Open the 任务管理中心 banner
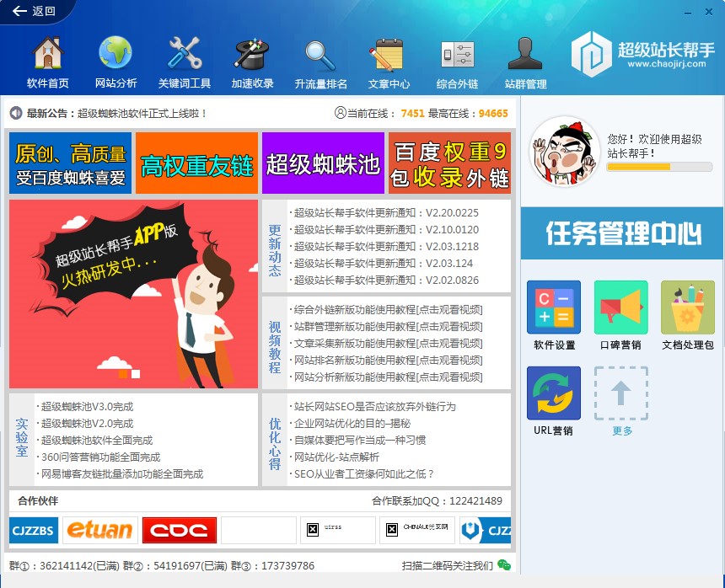 point(622,233)
